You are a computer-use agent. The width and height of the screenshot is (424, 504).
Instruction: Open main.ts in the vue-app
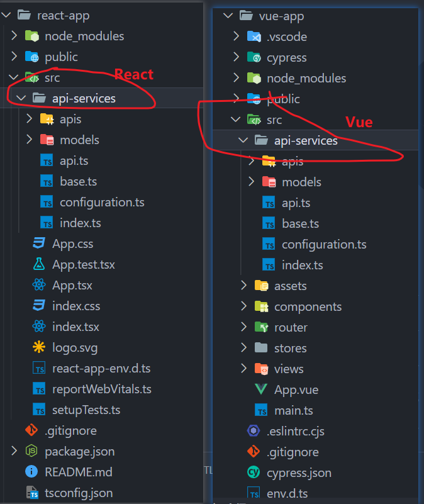(293, 410)
